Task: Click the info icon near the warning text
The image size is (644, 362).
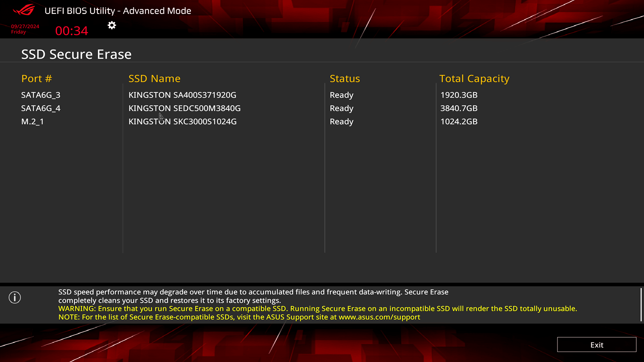Action: point(14,297)
